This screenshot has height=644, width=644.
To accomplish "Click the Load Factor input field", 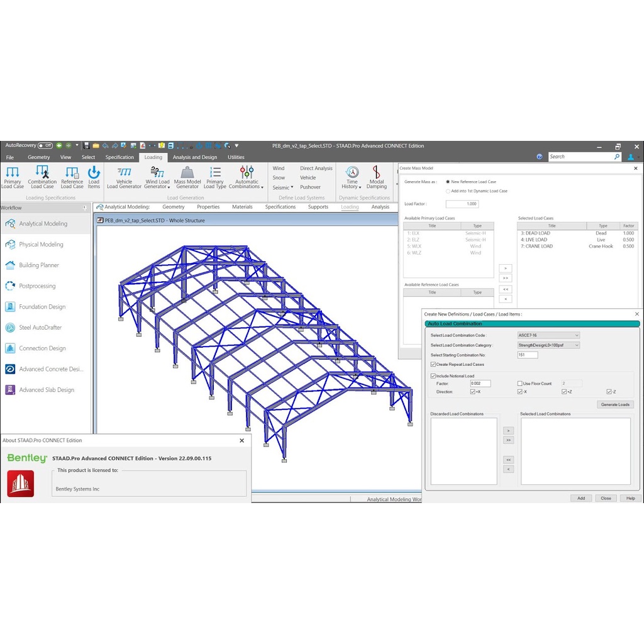I will pyautogui.click(x=462, y=204).
